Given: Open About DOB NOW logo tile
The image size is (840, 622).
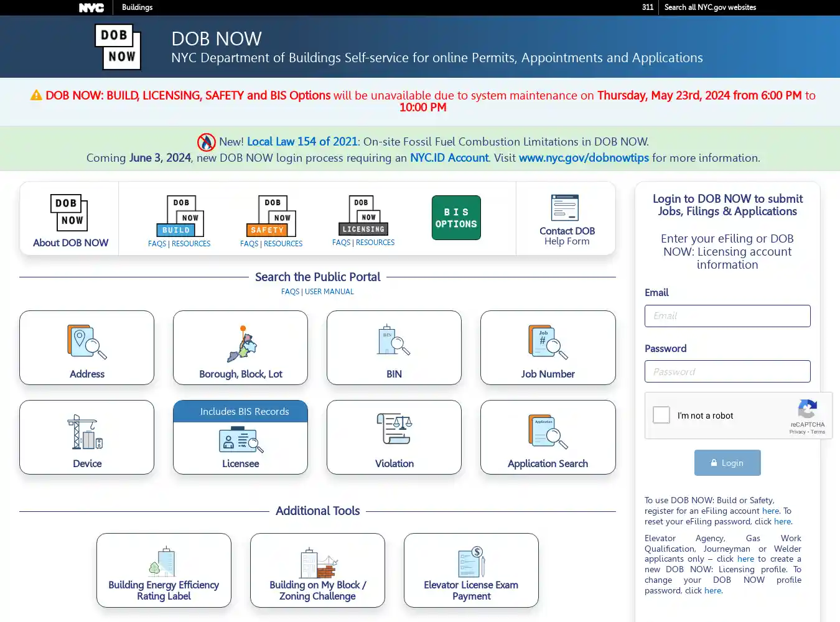Looking at the screenshot, I should tap(69, 213).
